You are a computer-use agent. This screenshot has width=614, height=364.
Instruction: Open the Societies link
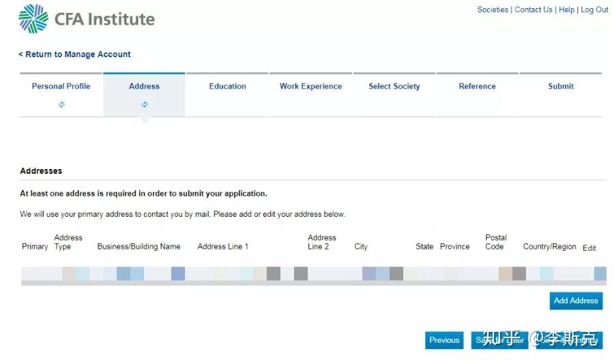pyautogui.click(x=493, y=10)
